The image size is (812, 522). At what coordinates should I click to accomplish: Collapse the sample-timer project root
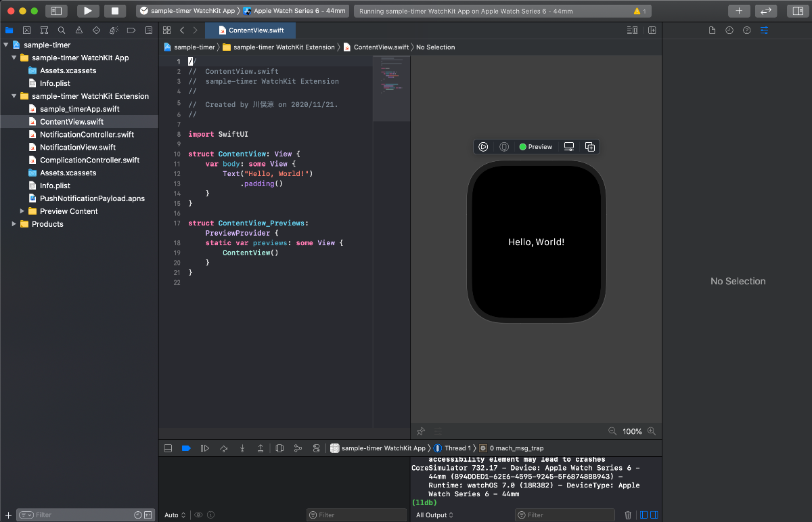6,45
